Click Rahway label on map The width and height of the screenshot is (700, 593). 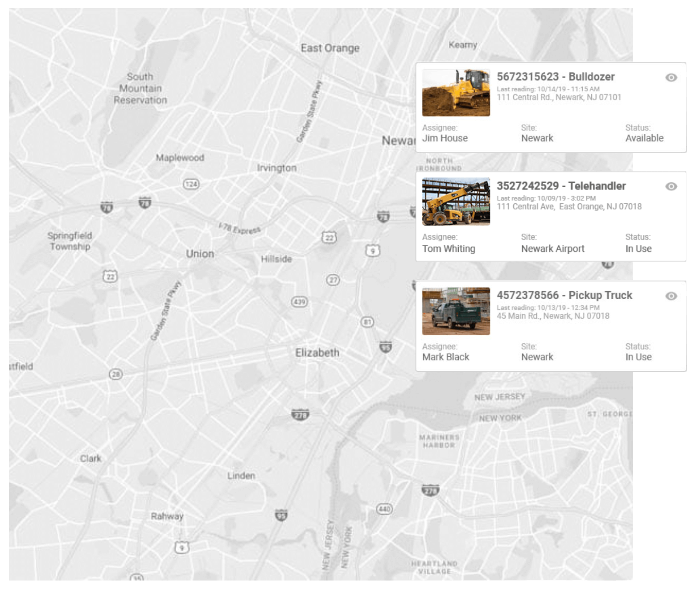tap(167, 516)
